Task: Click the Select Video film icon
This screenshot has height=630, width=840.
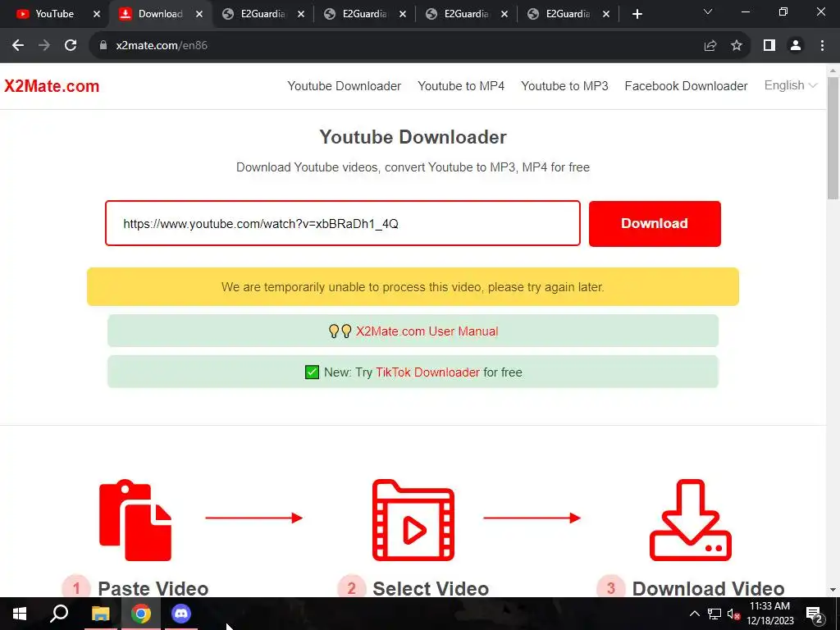Action: [413, 519]
